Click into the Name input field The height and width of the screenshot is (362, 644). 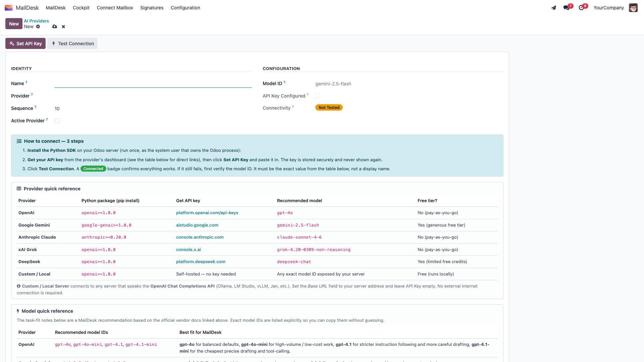(x=153, y=83)
